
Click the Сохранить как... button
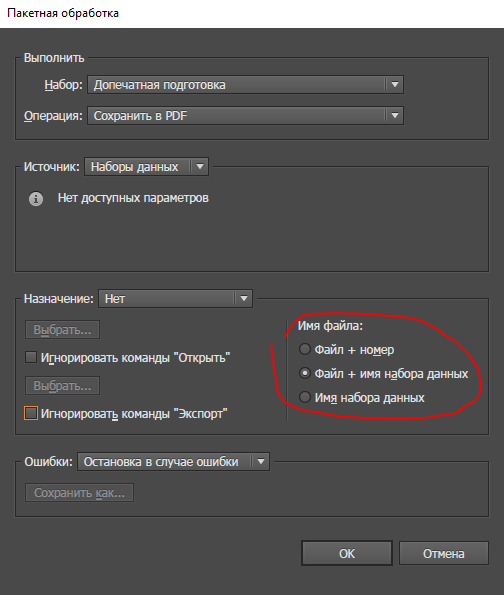[x=79, y=493]
